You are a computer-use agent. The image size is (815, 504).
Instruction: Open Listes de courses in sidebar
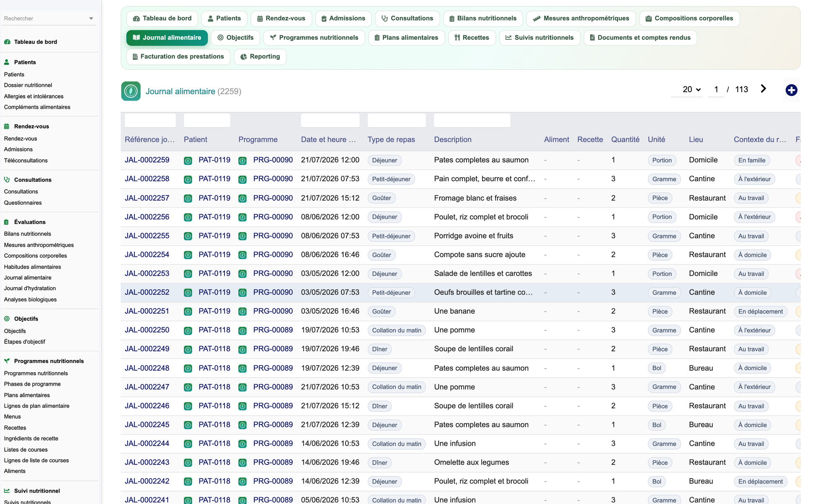point(26,450)
